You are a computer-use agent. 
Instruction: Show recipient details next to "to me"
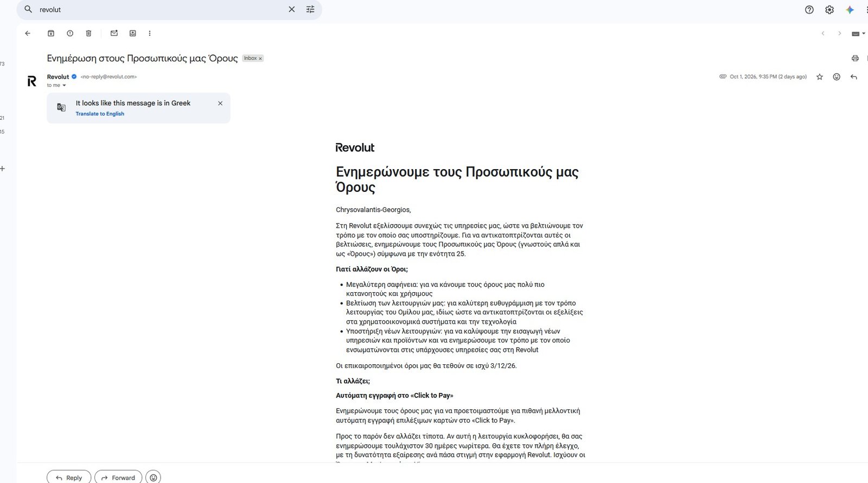pos(64,85)
